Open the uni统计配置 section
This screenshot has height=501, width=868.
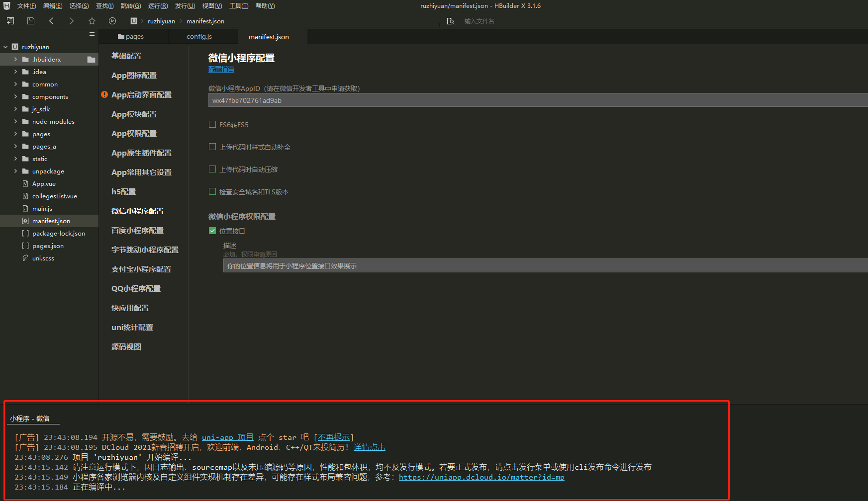(x=132, y=328)
